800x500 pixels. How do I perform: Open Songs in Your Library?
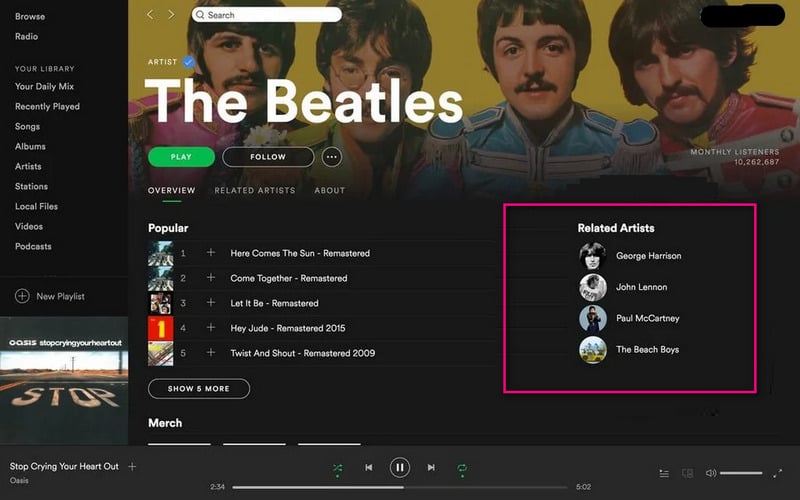[28, 126]
